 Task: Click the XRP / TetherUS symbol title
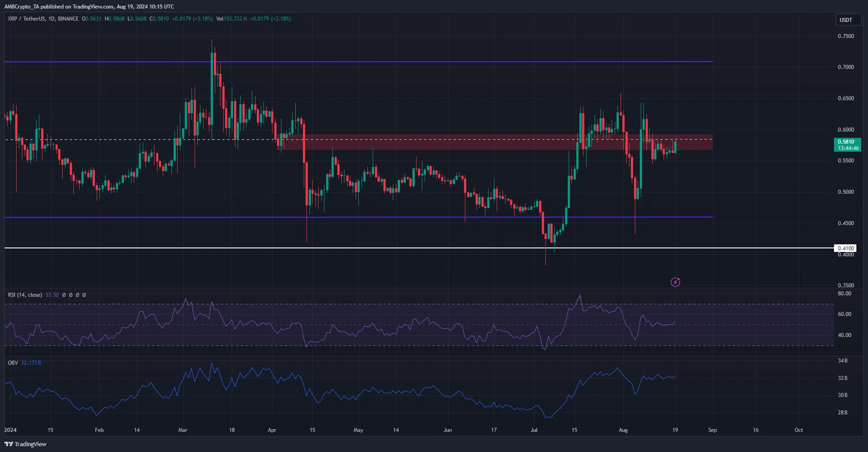tap(27, 19)
